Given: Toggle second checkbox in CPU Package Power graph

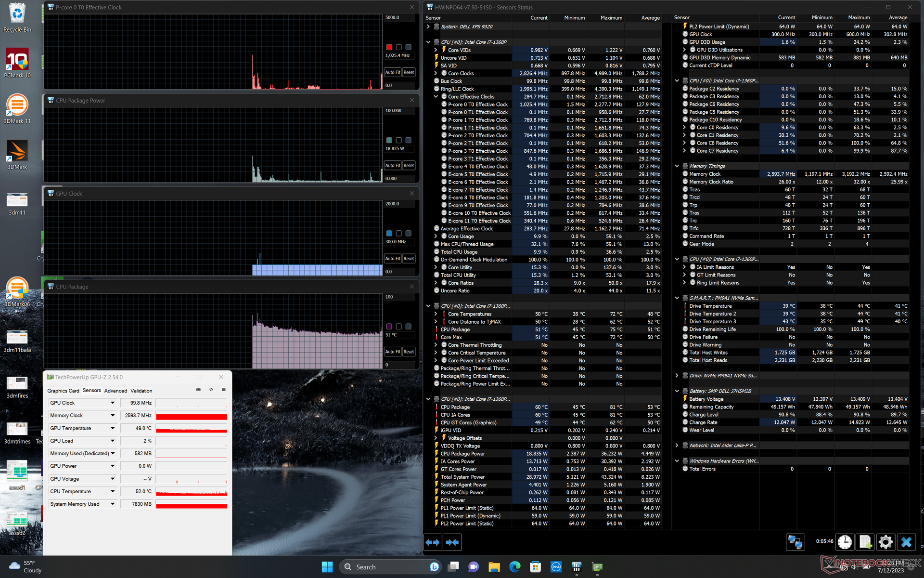Looking at the screenshot, I should coord(398,140).
